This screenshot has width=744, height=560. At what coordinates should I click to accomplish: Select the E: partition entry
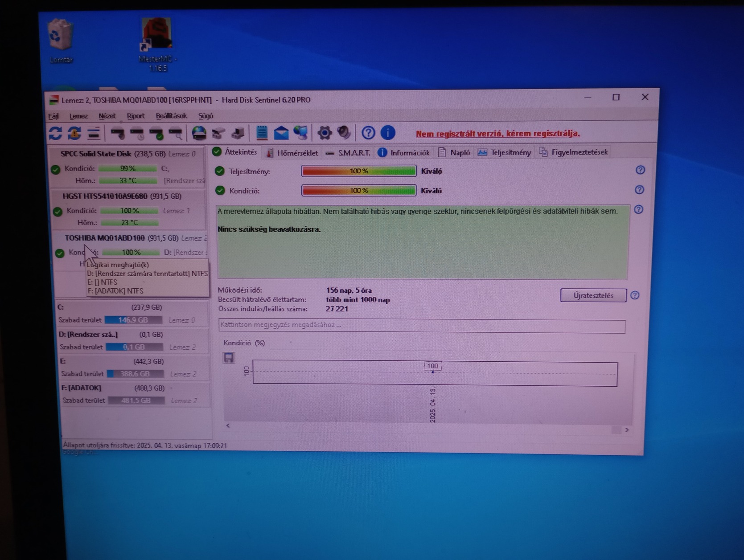pyautogui.click(x=135, y=368)
